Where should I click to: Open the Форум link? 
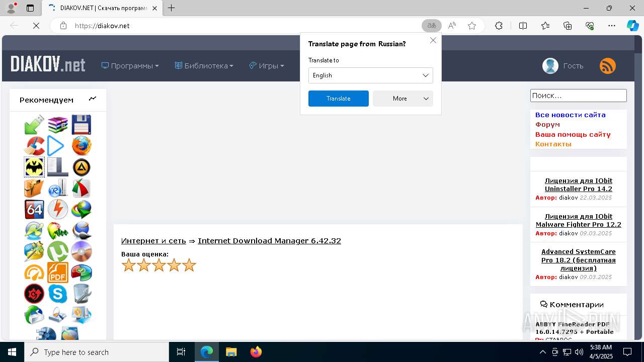click(x=547, y=125)
